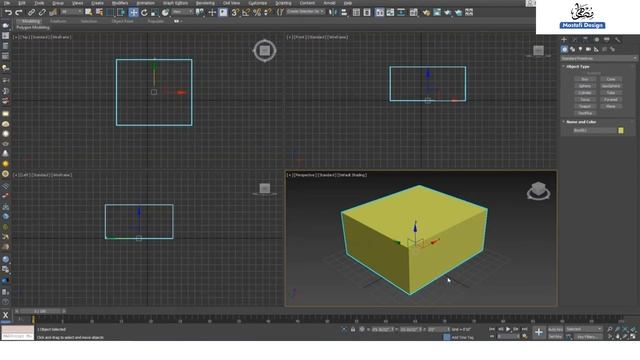Open the Rendering menu

pyautogui.click(x=205, y=3)
